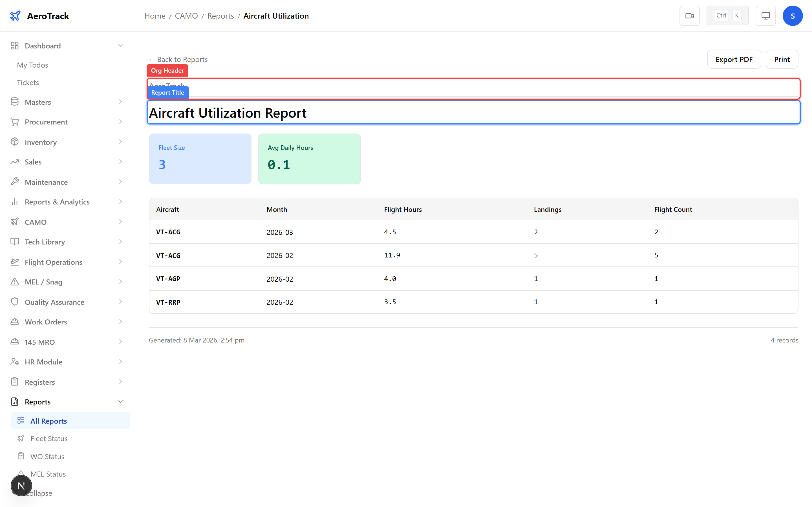812x507 pixels.
Task: Collapse the Reports section chevron
Action: click(x=120, y=402)
